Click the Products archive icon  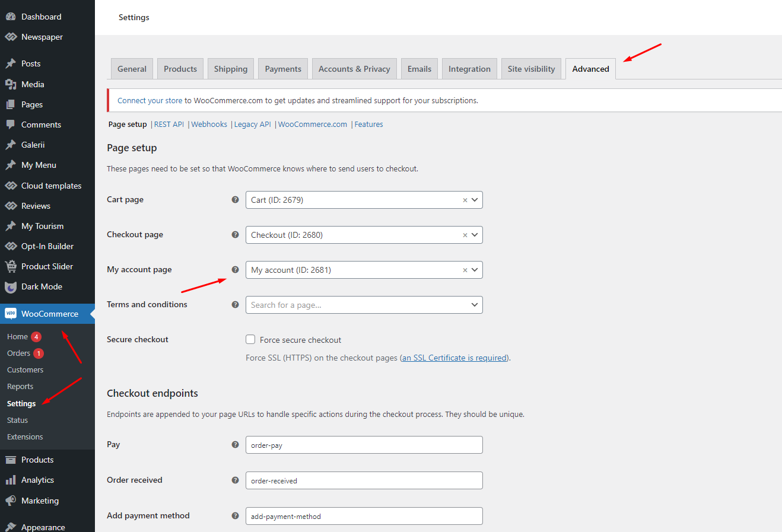(x=11, y=460)
